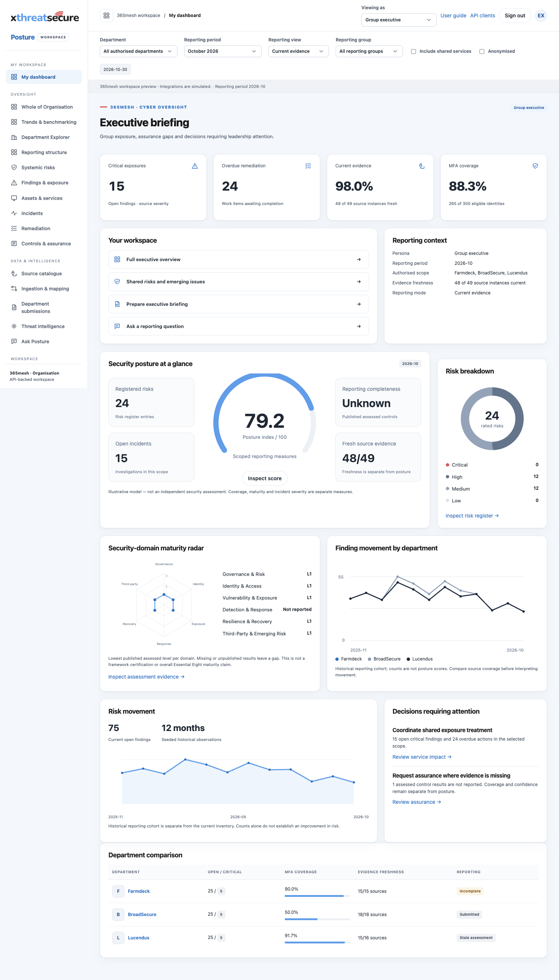The height and width of the screenshot is (980, 559).
Task: Click the Lucendus legend item in finding chart
Action: [x=419, y=659]
